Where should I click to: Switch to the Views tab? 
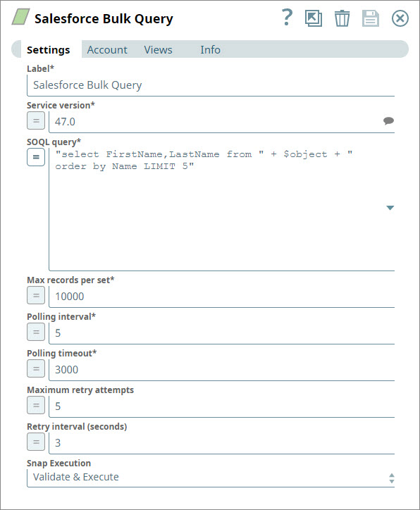pyautogui.click(x=158, y=50)
